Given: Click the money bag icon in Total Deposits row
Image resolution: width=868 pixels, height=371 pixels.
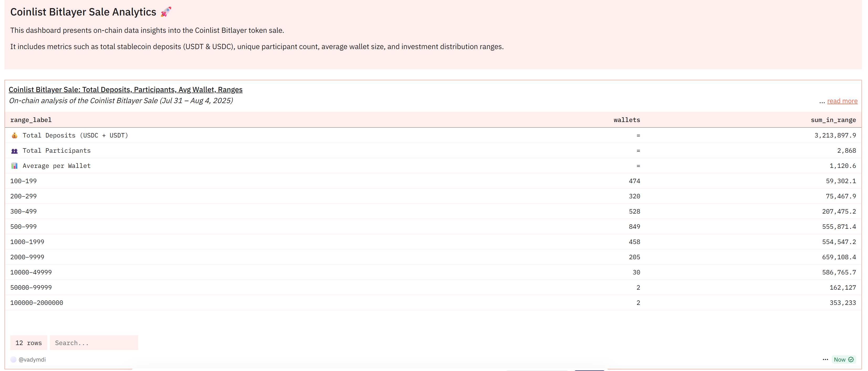Looking at the screenshot, I should [14, 135].
